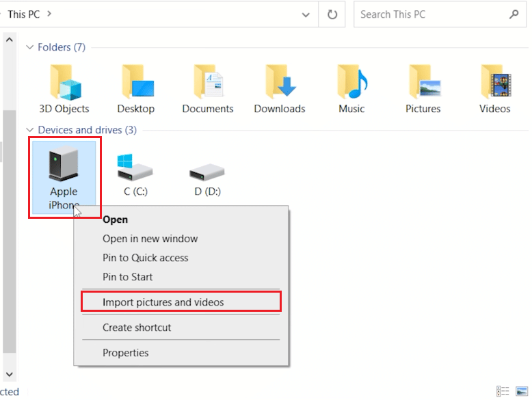This screenshot has width=532, height=400.
Task: Open the Documents folder
Action: pyautogui.click(x=208, y=89)
